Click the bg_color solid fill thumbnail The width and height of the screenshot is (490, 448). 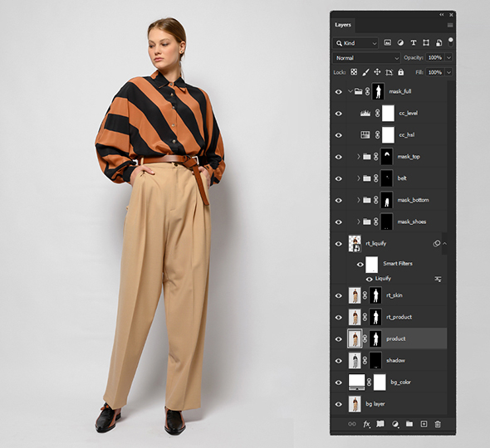(x=356, y=382)
